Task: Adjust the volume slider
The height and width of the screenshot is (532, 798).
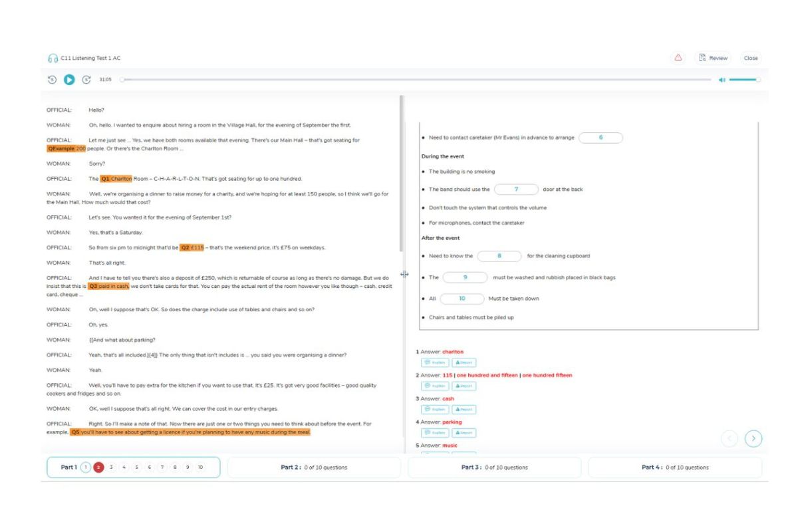Action: coord(745,80)
